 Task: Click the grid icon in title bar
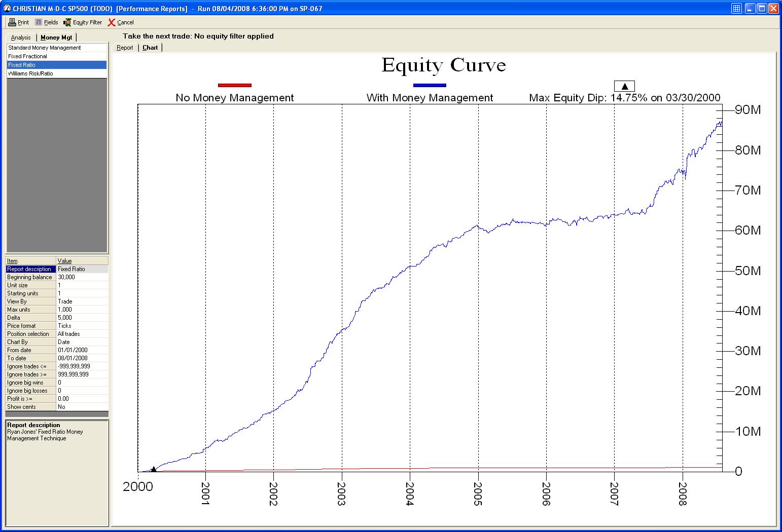[737, 8]
